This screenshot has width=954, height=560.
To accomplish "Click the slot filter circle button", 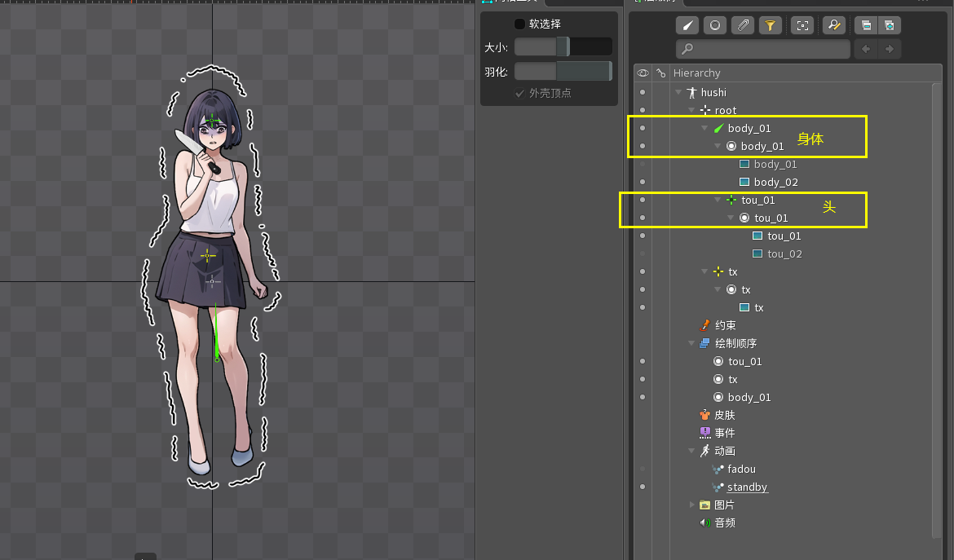I will [x=715, y=25].
